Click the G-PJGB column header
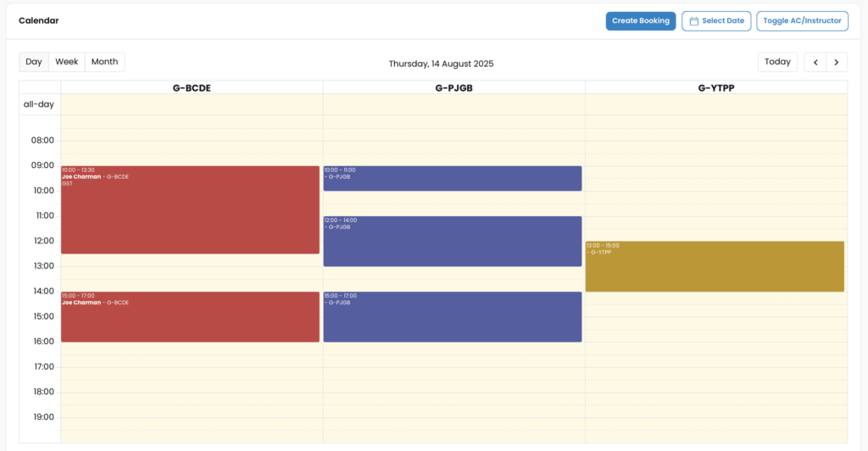868x451 pixels. (453, 87)
